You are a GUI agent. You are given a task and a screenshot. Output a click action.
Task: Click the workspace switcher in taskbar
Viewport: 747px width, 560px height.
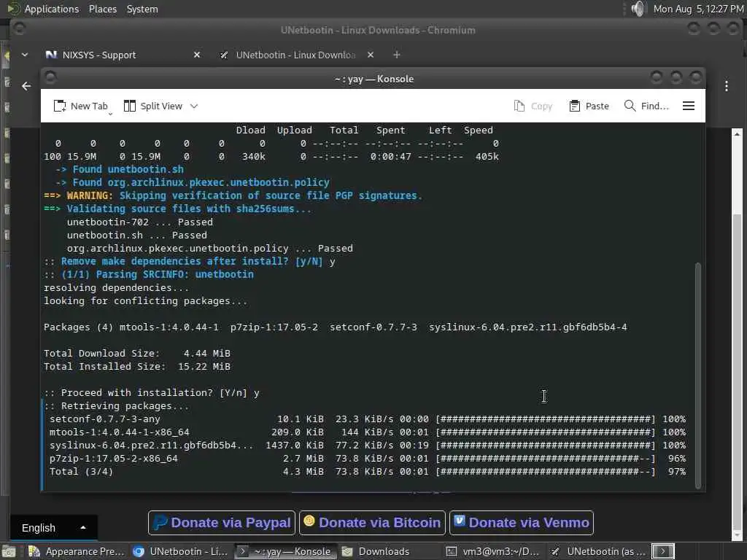(x=662, y=551)
